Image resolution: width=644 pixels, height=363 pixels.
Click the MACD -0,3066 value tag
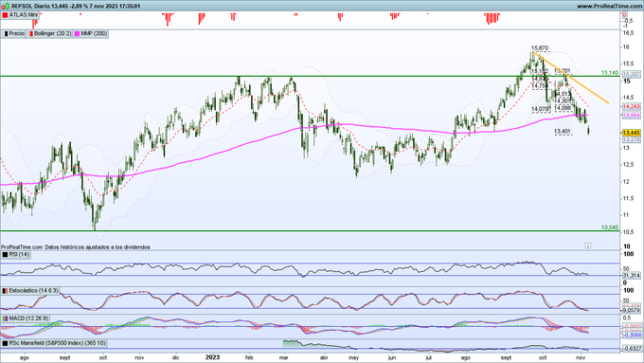click(x=632, y=336)
